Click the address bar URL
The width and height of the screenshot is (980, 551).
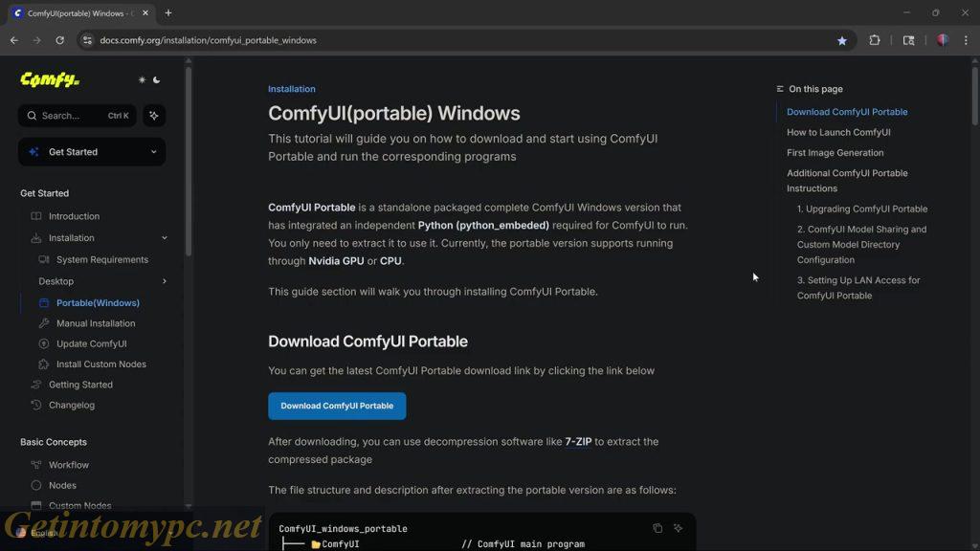(x=208, y=40)
